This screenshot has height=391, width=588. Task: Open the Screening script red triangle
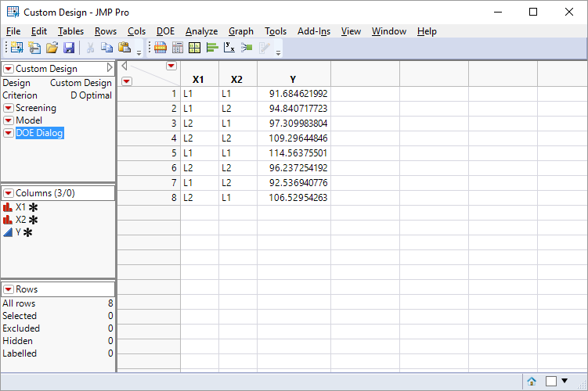pyautogui.click(x=9, y=108)
